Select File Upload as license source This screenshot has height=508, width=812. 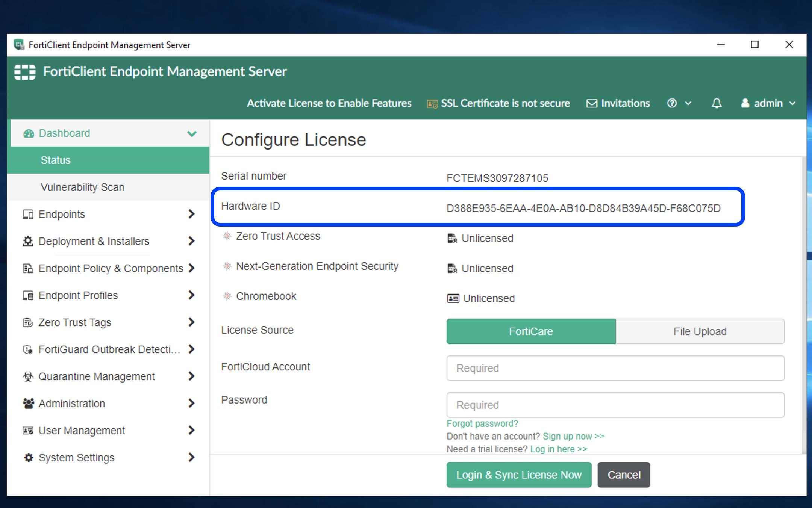click(700, 331)
